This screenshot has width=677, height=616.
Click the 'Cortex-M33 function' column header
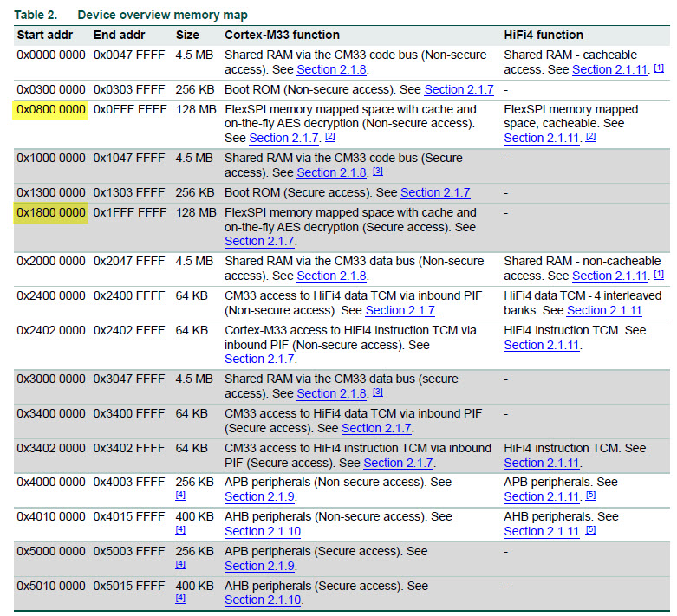point(282,35)
